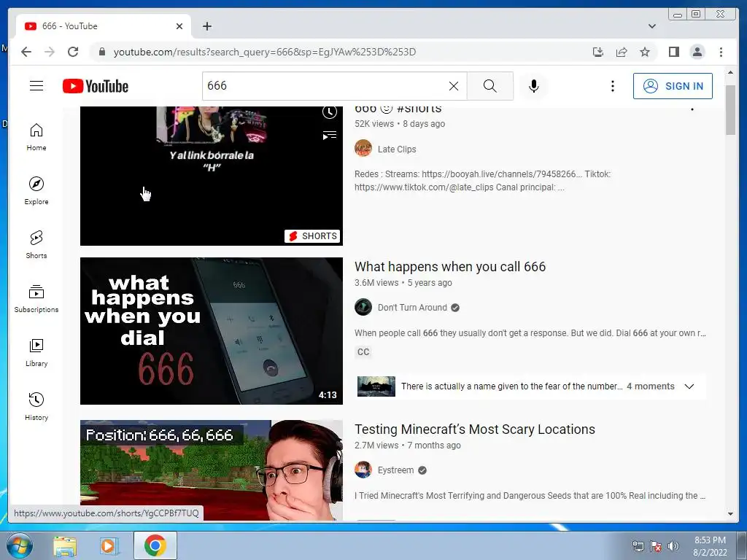Click Don't Turn Around channel avatar
Screen dimensions: 747x560
[363, 307]
